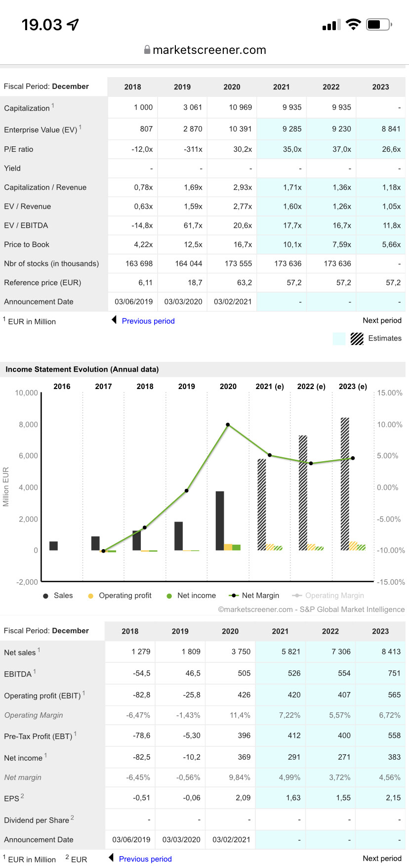Tap the Wi-Fi icon in status bar

(353, 24)
